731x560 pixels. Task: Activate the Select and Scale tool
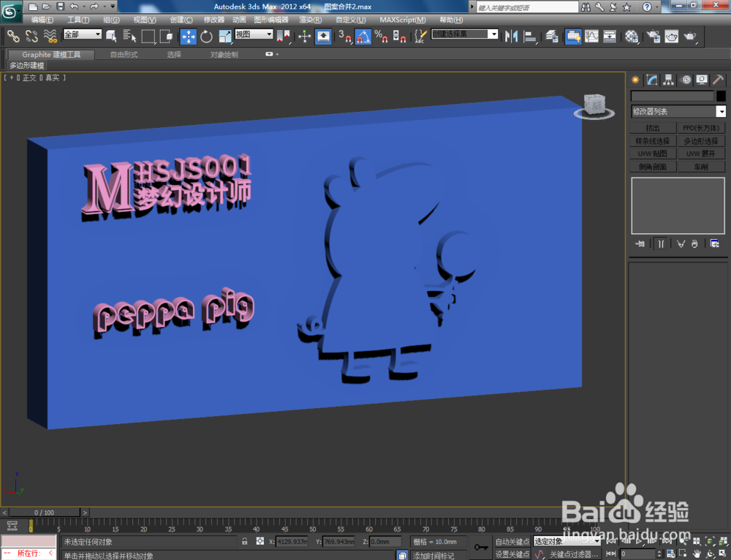point(224,36)
